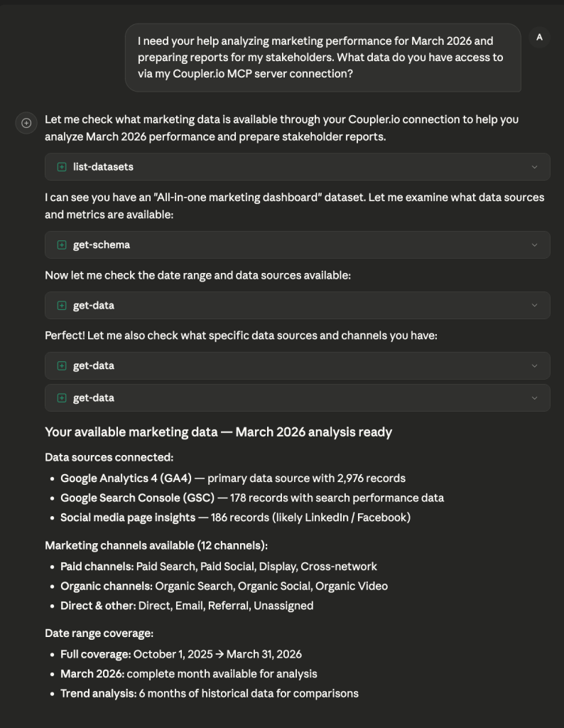The image size is (564, 728).
Task: Click the plus icon on the last get-data row
Action: point(62,398)
